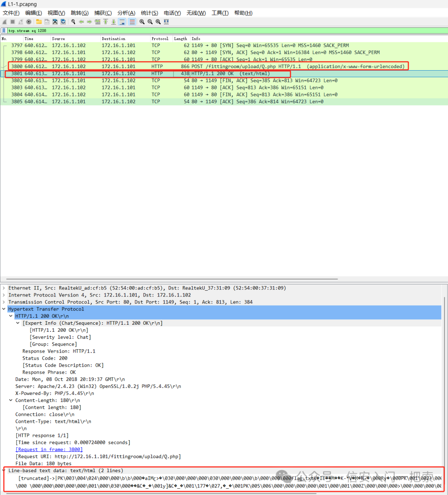Sort by the No. column header
Screen dimensions: 448x495
coord(12,39)
